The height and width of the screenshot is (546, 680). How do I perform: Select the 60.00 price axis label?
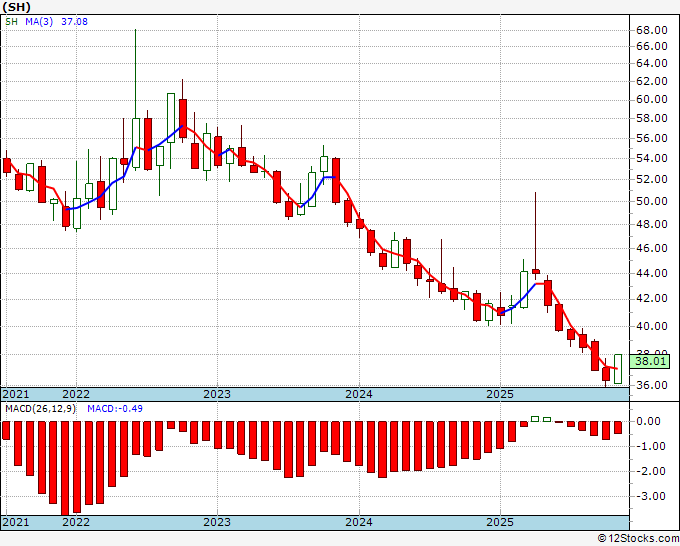[x=651, y=99]
